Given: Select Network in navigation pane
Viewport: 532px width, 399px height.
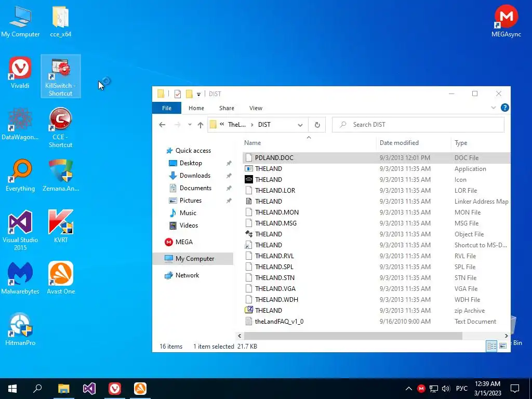Looking at the screenshot, I should click(x=182, y=275).
